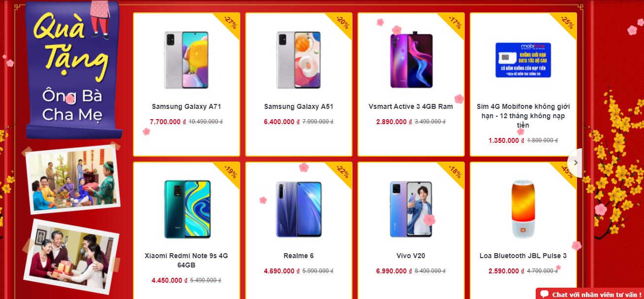This screenshot has height=299, width=644.
Task: Open Sim 4G Mobifone không giới hạn link
Action: click(523, 116)
